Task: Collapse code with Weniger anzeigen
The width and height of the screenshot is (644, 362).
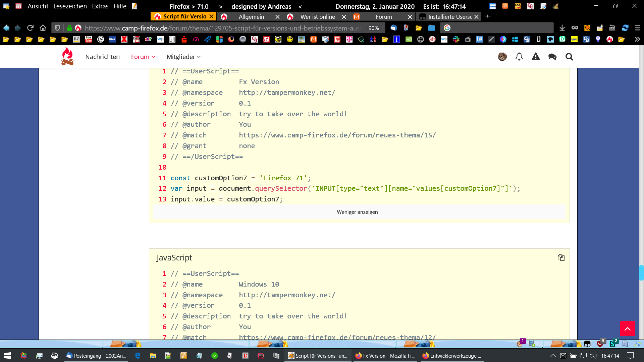Action: coord(357,212)
